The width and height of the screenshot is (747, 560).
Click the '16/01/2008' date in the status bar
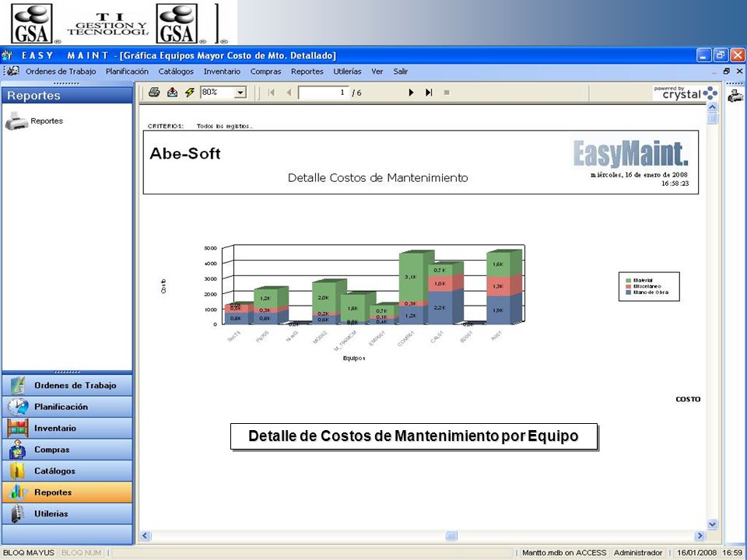point(697,553)
